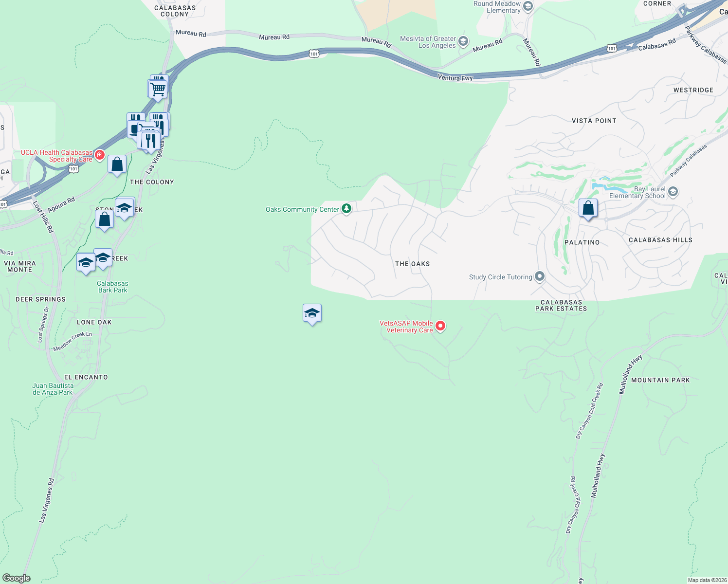The height and width of the screenshot is (584, 728).
Task: Select the VetsASAP Mobile Veterinary Care marker
Action: pos(440,326)
